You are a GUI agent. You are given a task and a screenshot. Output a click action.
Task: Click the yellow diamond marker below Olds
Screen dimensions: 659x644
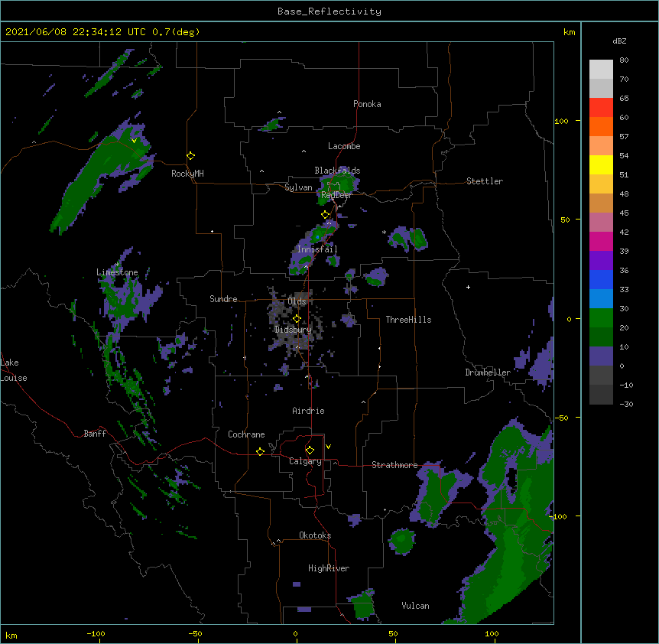(x=297, y=318)
